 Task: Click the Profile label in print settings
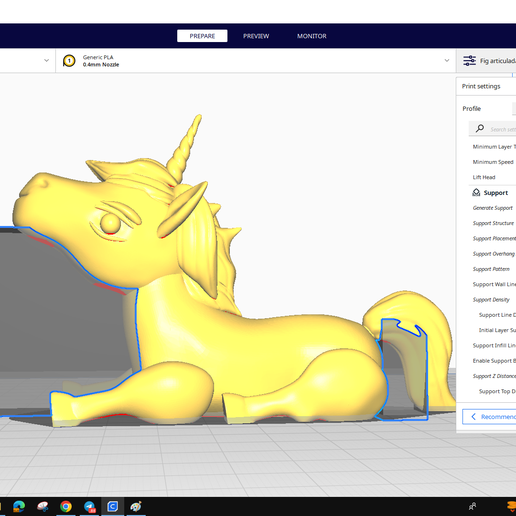point(471,109)
